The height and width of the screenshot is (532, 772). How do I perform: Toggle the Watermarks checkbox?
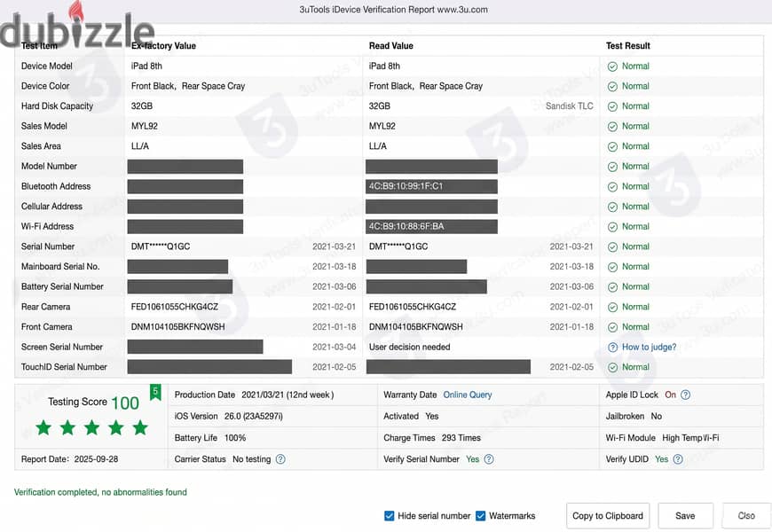point(481,516)
